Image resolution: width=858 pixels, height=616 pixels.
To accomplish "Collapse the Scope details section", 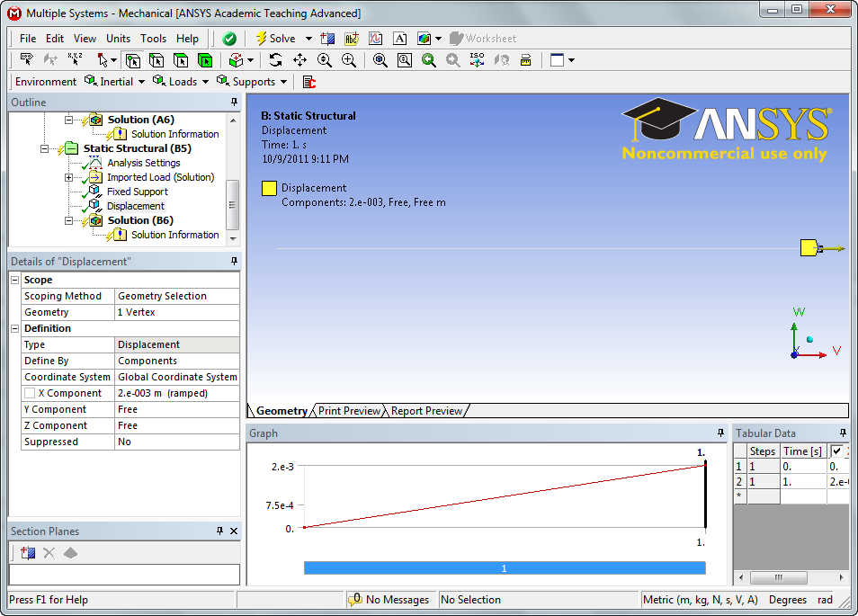I will 15,280.
